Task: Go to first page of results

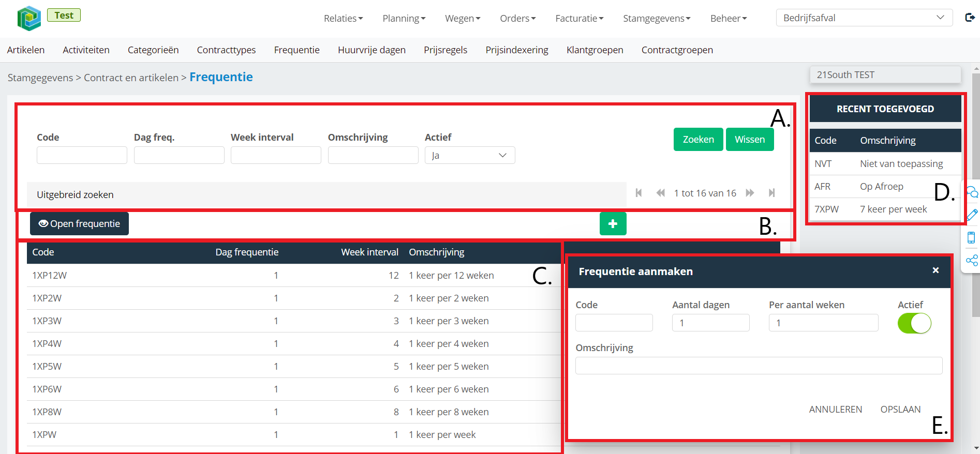Action: (639, 193)
